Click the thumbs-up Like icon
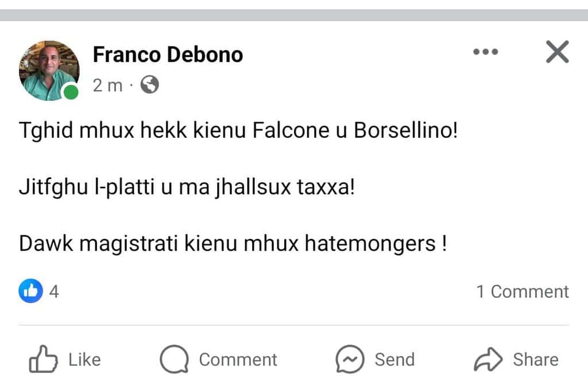The width and height of the screenshot is (588, 388). pos(43,360)
